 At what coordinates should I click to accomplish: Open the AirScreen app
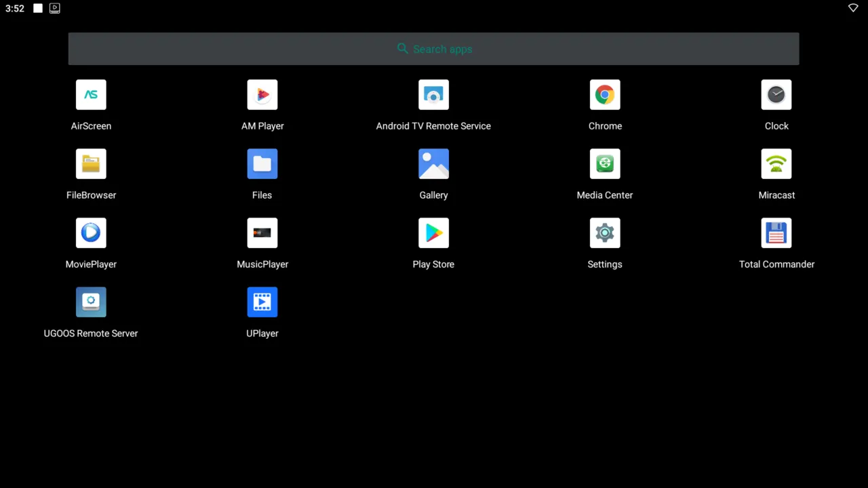pyautogui.click(x=91, y=95)
